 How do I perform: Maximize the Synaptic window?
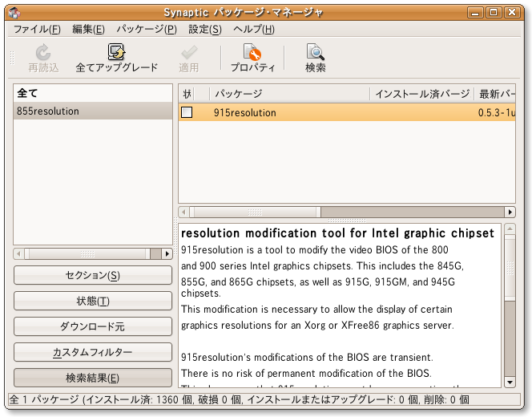494,13
